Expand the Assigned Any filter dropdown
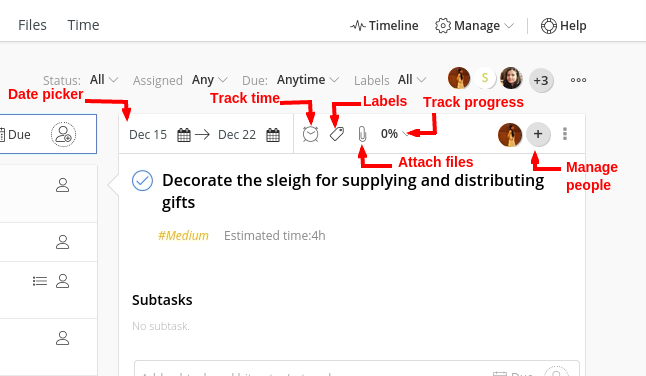This screenshot has height=376, width=646. [x=210, y=79]
